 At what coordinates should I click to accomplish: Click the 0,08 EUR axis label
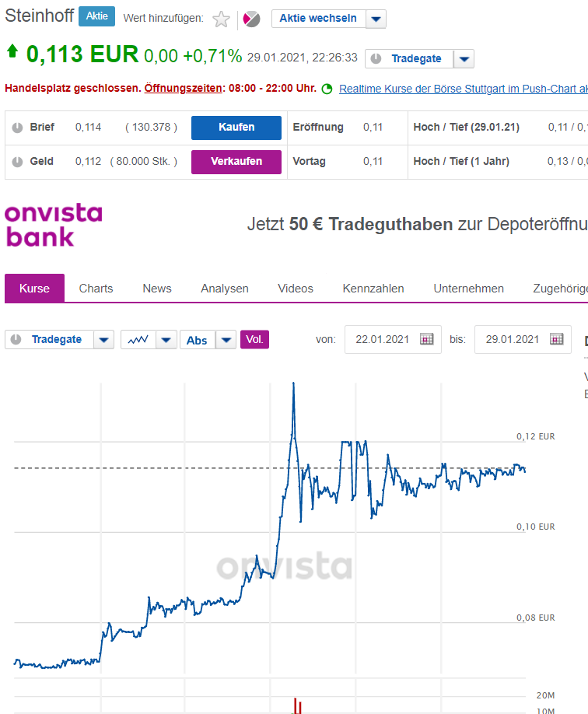pos(536,618)
